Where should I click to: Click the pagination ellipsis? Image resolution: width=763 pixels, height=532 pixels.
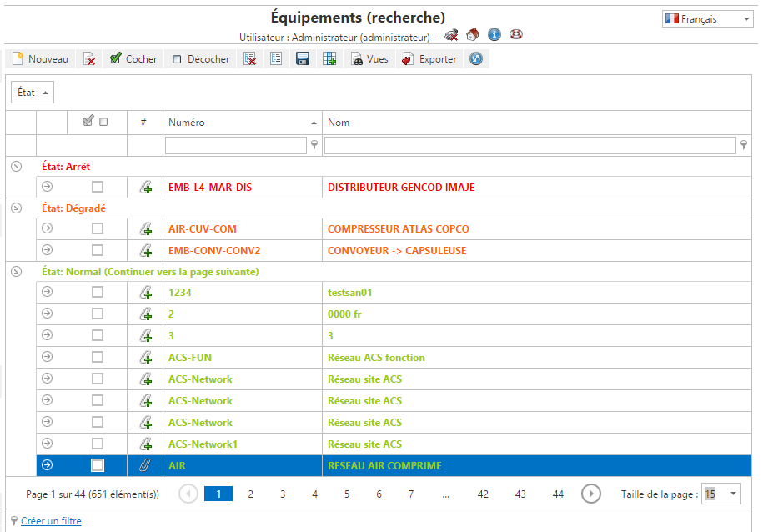tap(446, 494)
